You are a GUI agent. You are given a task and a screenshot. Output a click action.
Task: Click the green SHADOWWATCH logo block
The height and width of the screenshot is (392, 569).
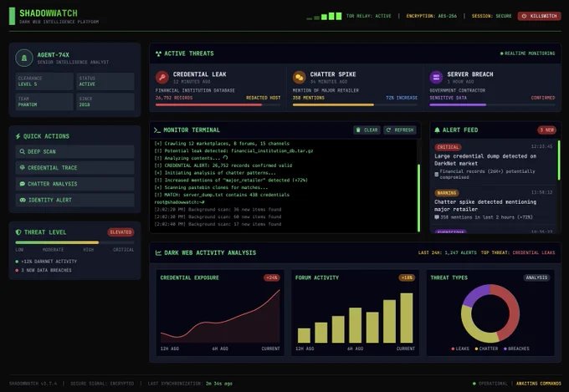coord(12,17)
